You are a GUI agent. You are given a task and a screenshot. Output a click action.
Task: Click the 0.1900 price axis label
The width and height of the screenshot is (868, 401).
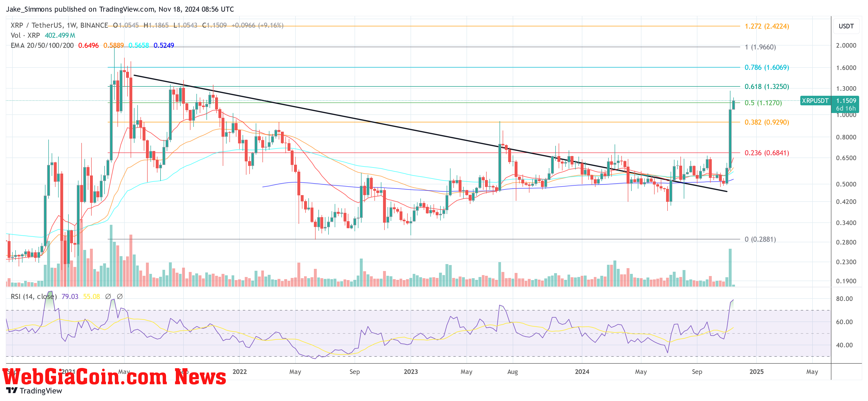click(846, 281)
